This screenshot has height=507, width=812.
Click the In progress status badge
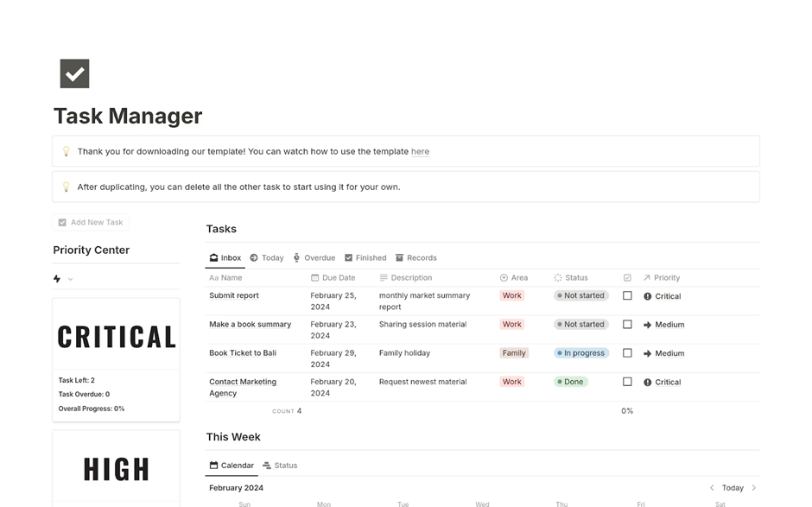(x=581, y=352)
